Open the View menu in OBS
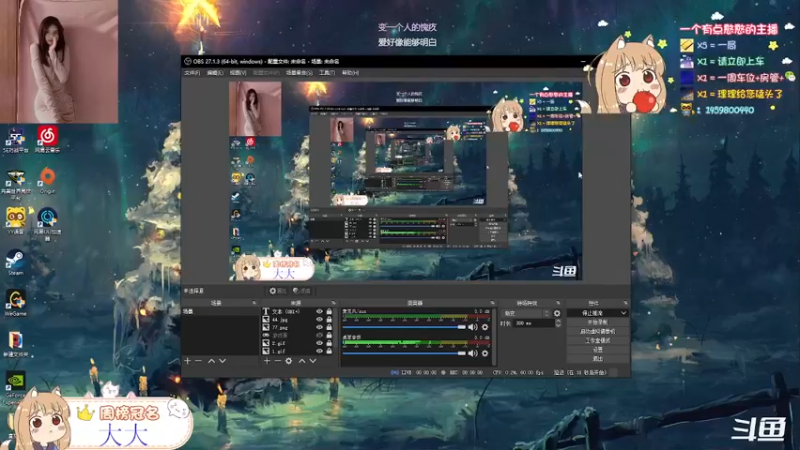The height and width of the screenshot is (450, 800). click(238, 73)
